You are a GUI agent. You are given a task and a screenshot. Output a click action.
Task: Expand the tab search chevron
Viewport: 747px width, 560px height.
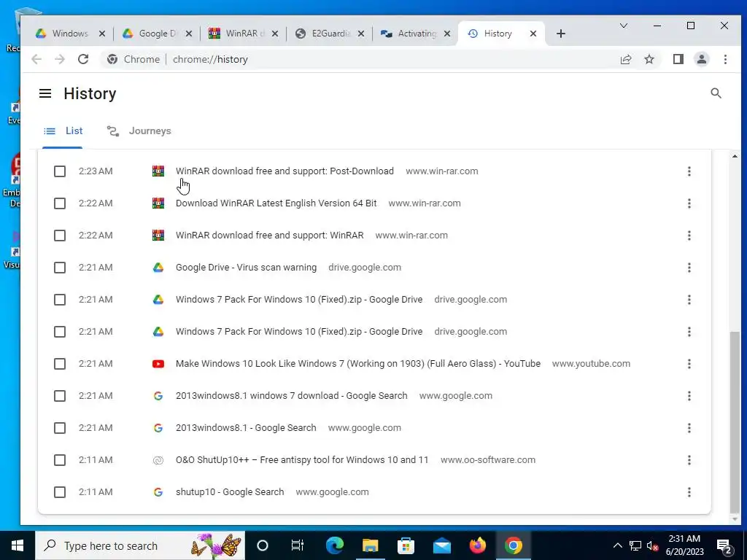coord(623,26)
